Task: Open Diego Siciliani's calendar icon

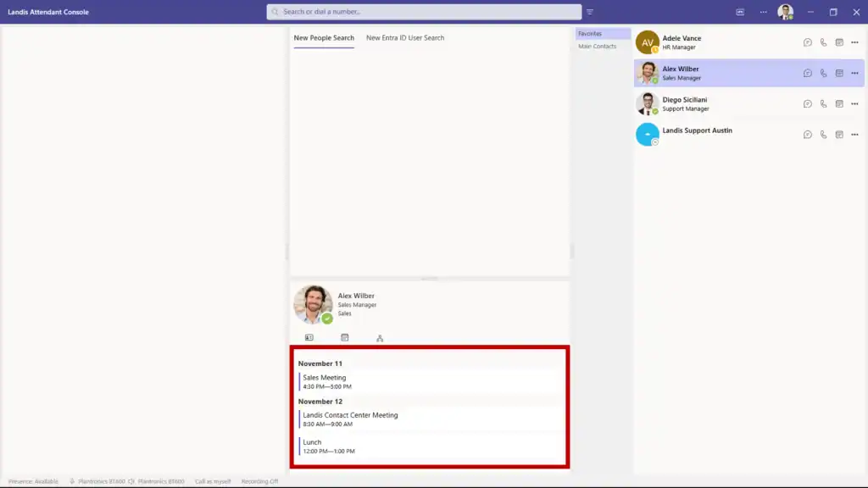Action: [x=839, y=103]
